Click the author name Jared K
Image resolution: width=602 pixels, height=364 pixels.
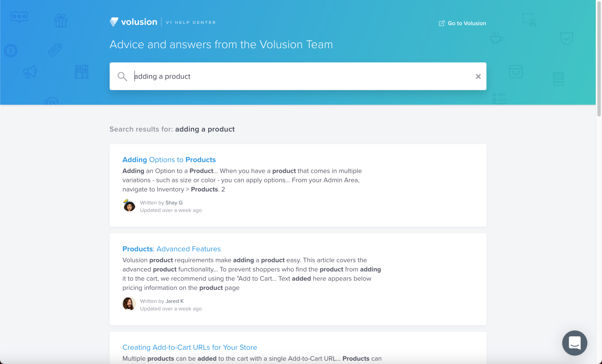[x=174, y=301]
